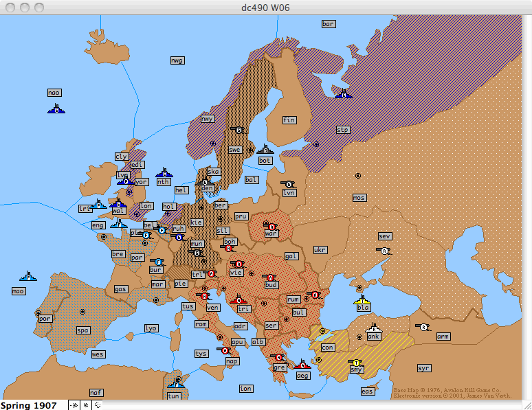The image size is (532, 410).
Task: Select the French fleet in the Mid-Atlantic
Action: [x=28, y=276]
